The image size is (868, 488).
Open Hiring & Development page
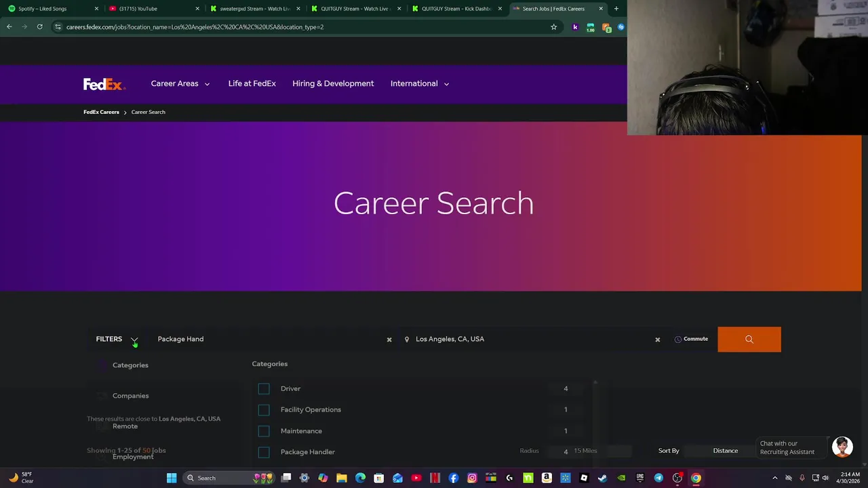pos(333,83)
